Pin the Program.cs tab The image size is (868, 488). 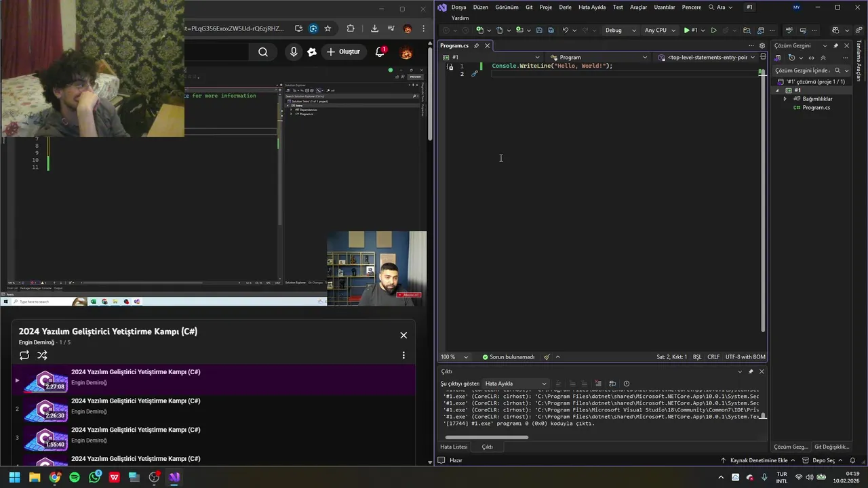pyautogui.click(x=476, y=45)
